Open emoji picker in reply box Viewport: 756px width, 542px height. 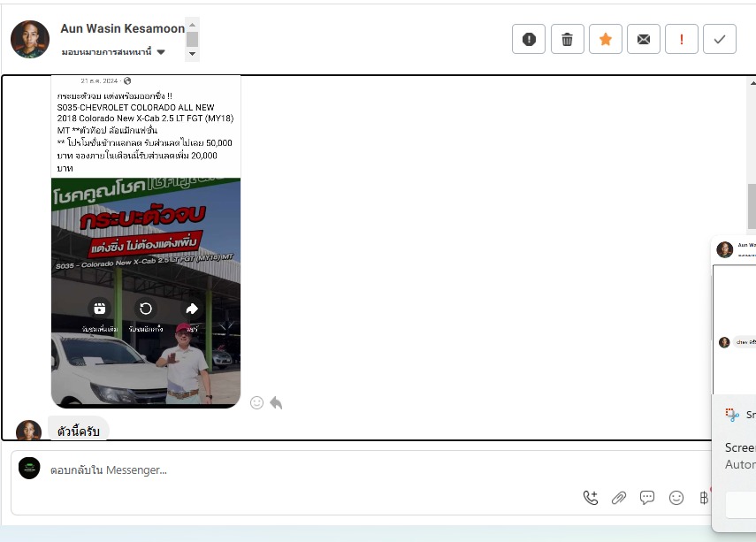tap(676, 498)
